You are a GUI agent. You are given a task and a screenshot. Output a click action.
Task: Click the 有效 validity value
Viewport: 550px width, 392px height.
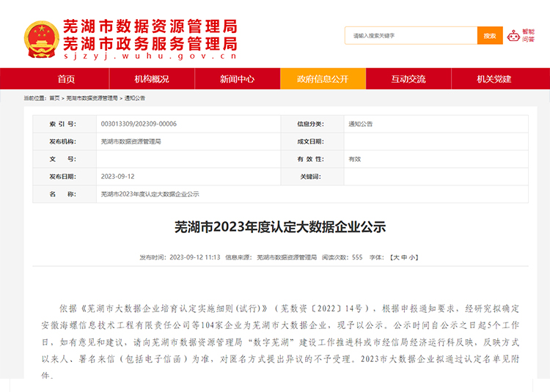355,159
